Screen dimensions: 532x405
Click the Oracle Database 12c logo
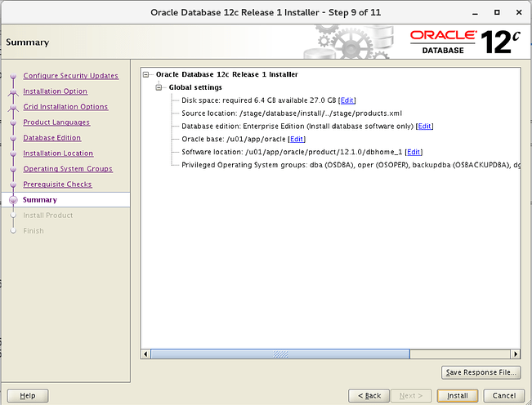[x=465, y=42]
